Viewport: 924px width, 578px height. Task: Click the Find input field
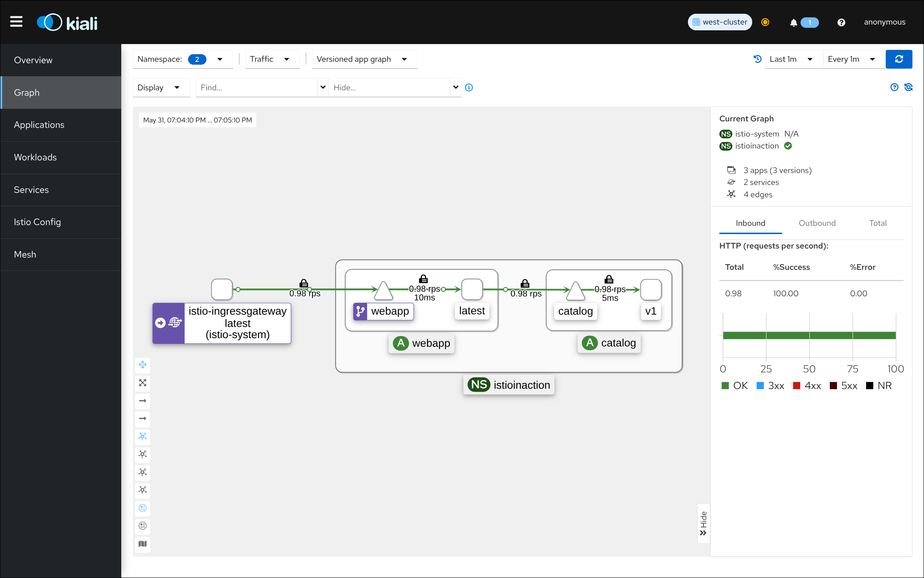coord(257,87)
